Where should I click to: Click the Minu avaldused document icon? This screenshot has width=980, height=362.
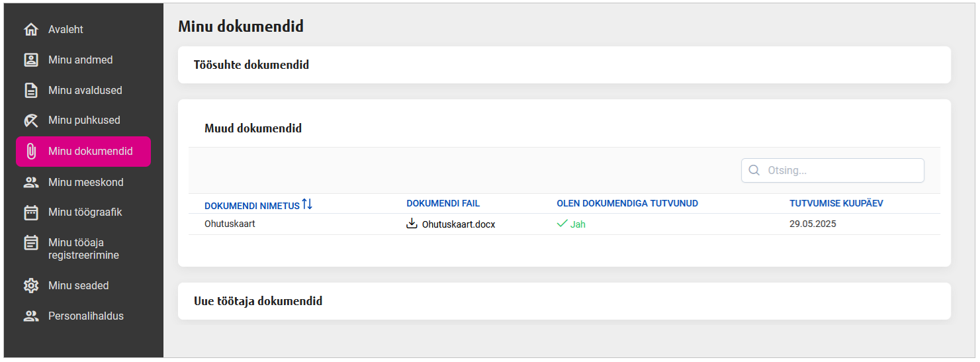31,91
